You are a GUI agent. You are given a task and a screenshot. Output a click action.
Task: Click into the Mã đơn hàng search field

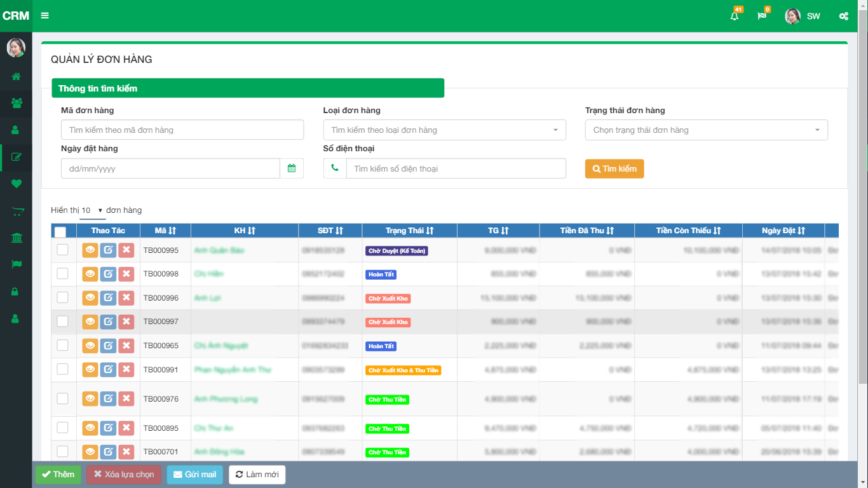(182, 130)
